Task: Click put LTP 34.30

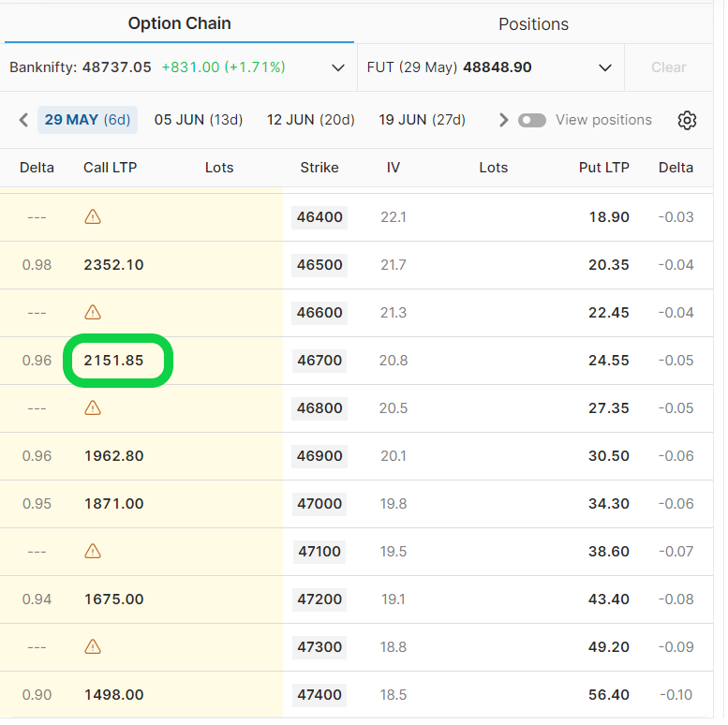Action: [x=609, y=504]
